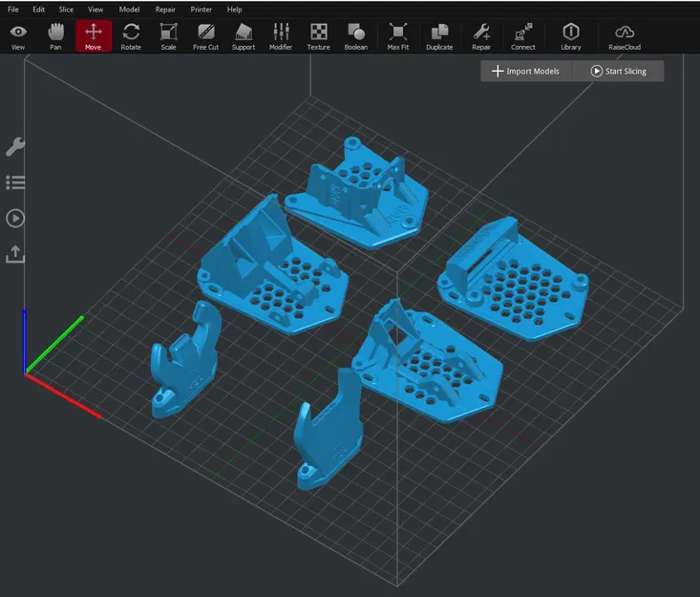
Task: Open the Help menu
Action: 234,10
